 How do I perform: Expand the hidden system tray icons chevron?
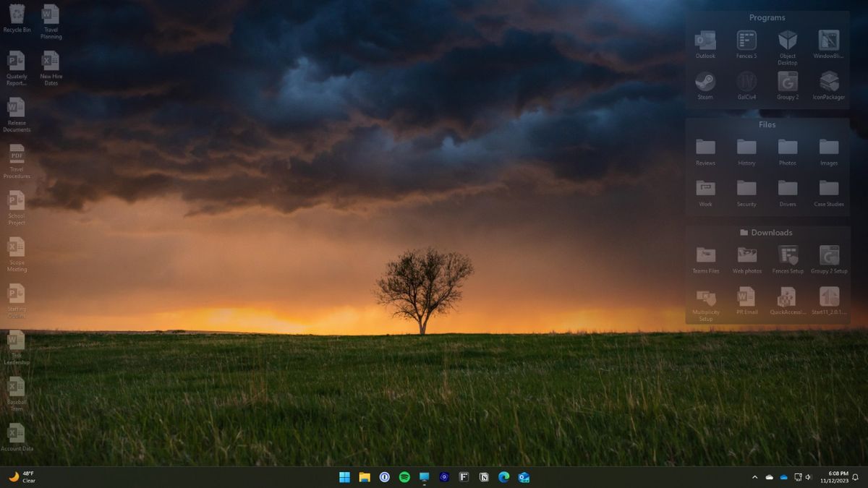tap(754, 477)
